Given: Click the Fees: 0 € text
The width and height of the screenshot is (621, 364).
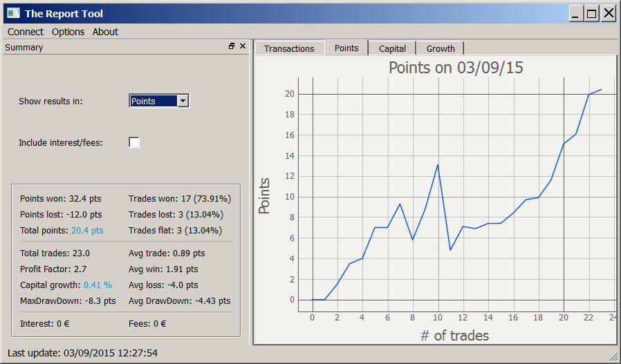Looking at the screenshot, I should 147,324.
